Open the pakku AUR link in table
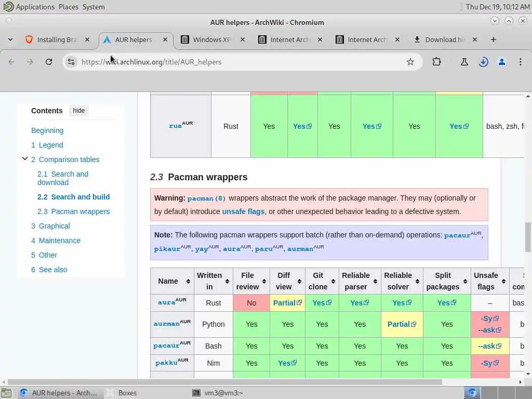This screenshot has height=399, width=532. pos(166,363)
